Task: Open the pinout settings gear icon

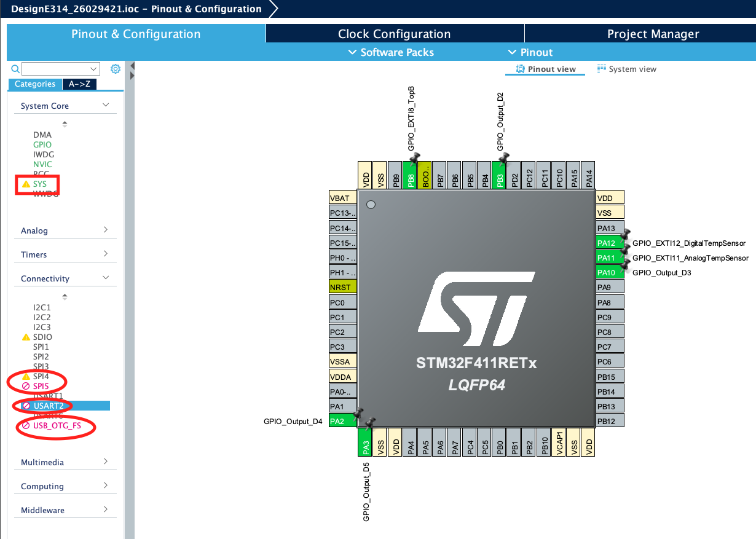Action: point(115,68)
